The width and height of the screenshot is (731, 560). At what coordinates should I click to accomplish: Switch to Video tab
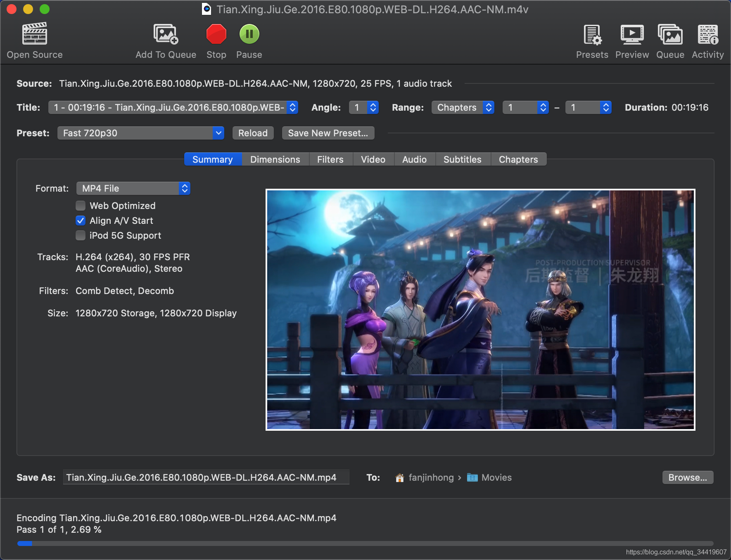[x=373, y=159]
